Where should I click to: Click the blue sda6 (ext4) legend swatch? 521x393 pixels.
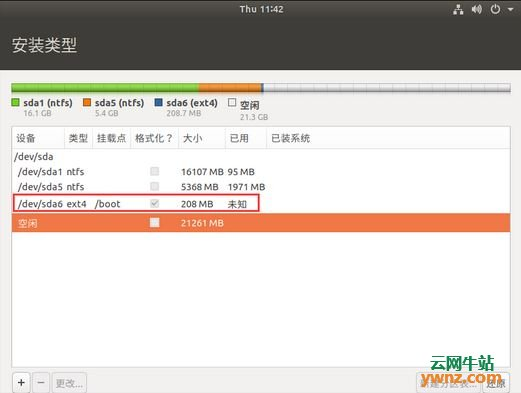tap(158, 102)
